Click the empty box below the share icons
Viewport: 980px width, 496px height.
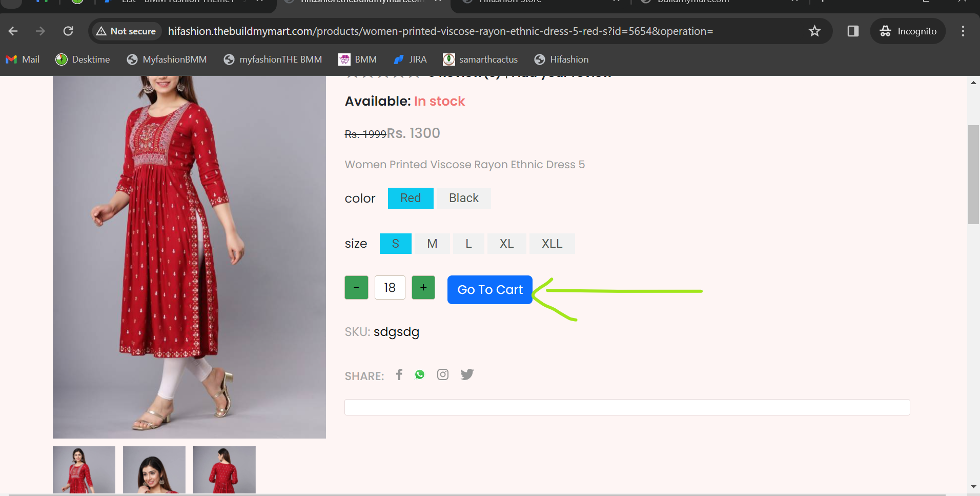tap(627, 407)
